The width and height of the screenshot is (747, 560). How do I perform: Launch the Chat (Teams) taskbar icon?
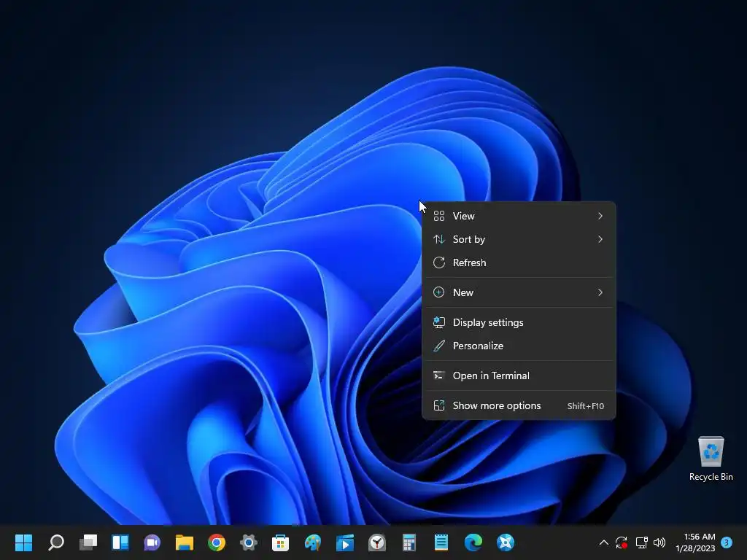point(152,542)
